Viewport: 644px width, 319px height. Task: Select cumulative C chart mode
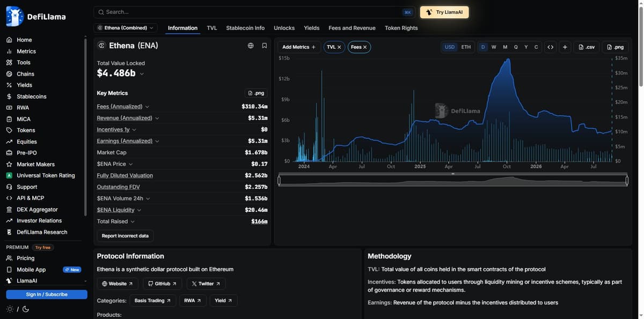pyautogui.click(x=536, y=47)
